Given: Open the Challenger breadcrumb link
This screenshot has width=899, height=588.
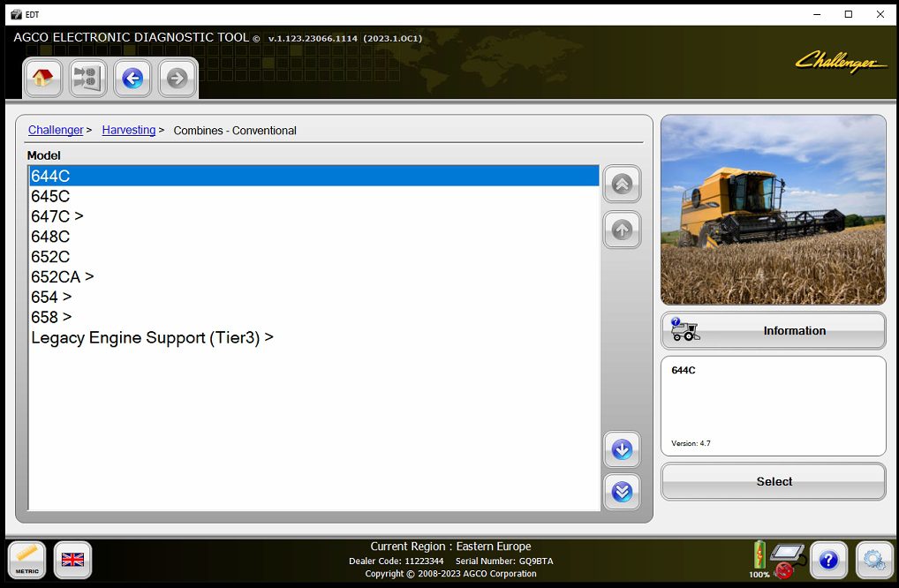Looking at the screenshot, I should point(55,130).
